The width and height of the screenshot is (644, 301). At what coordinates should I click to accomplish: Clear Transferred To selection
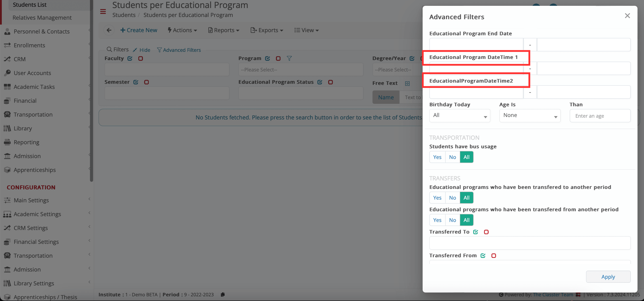[x=486, y=232]
